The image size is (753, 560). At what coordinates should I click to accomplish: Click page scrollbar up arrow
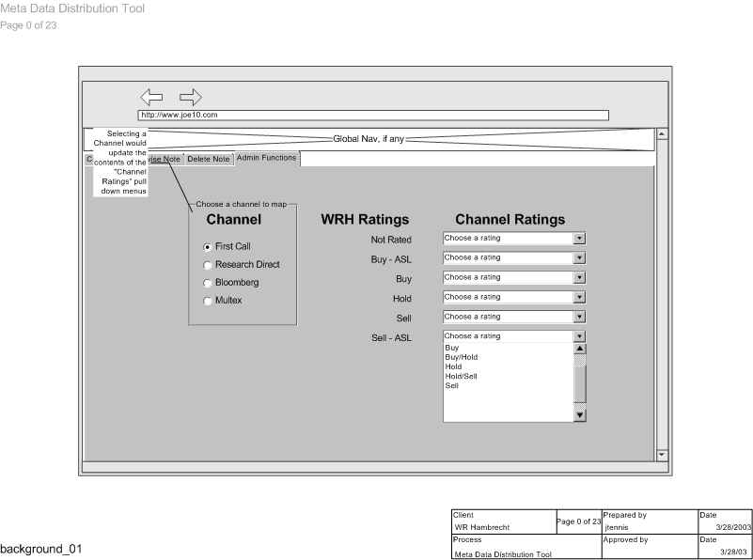662,135
